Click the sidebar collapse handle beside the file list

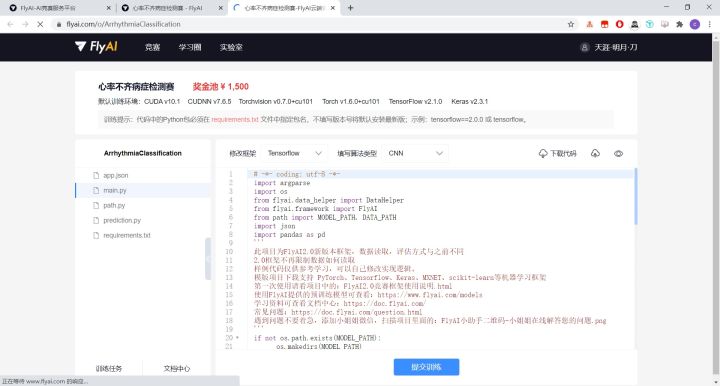click(208, 259)
